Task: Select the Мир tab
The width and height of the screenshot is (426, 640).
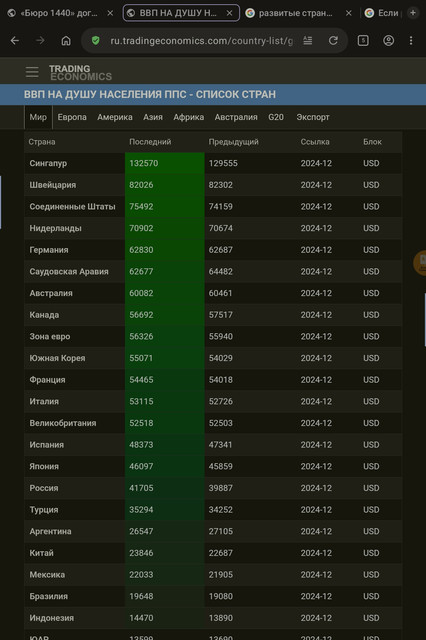Action: 38,117
